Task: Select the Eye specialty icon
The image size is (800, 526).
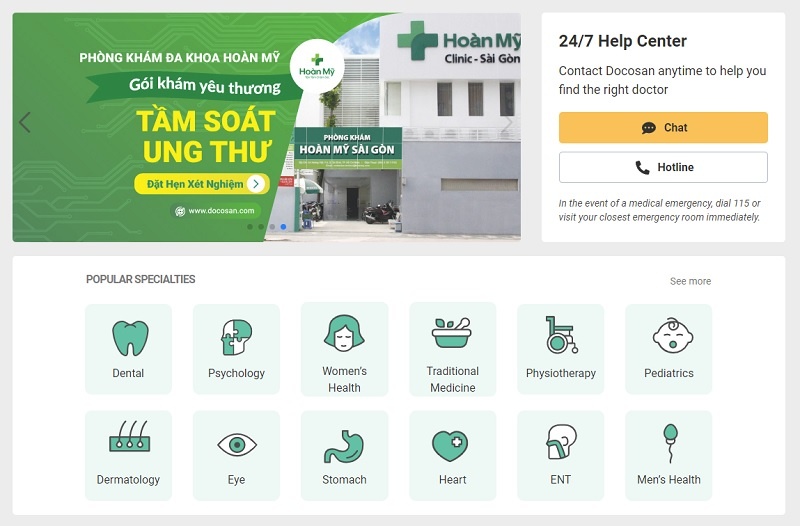Action: [237, 444]
